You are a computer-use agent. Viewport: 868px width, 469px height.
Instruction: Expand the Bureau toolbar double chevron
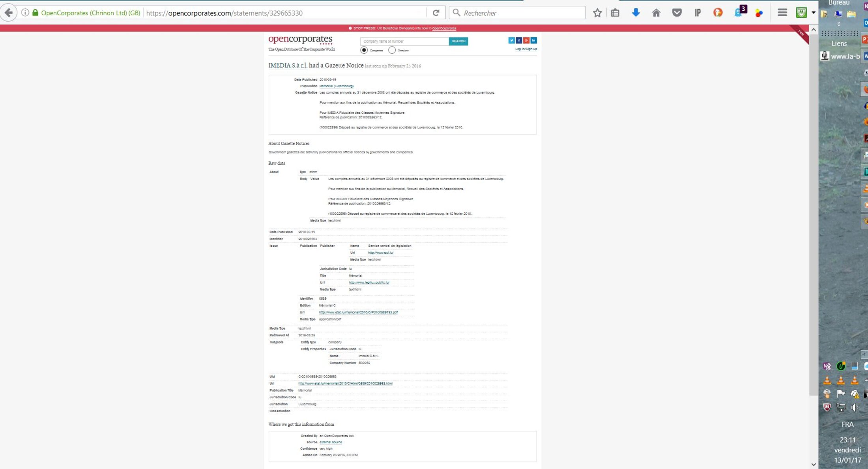(839, 24)
